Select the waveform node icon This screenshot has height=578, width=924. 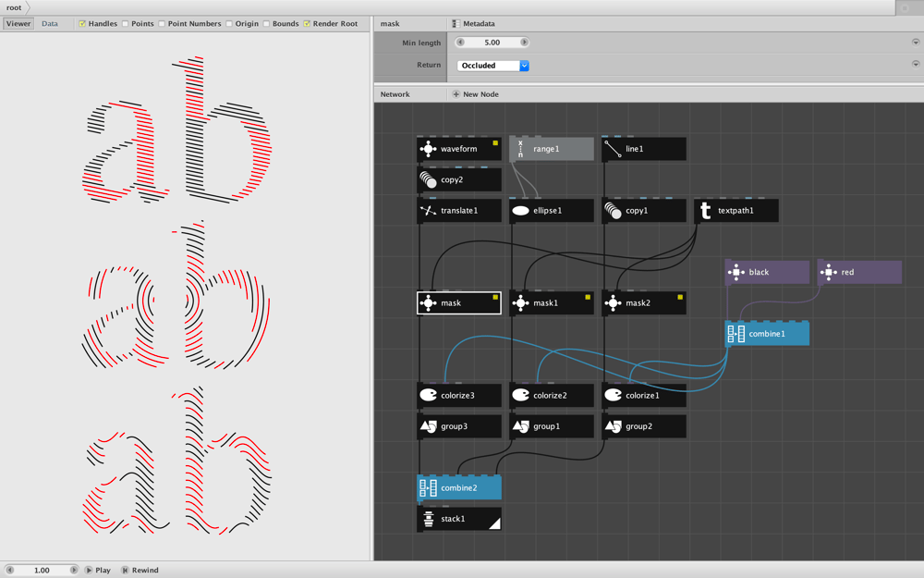coord(428,149)
